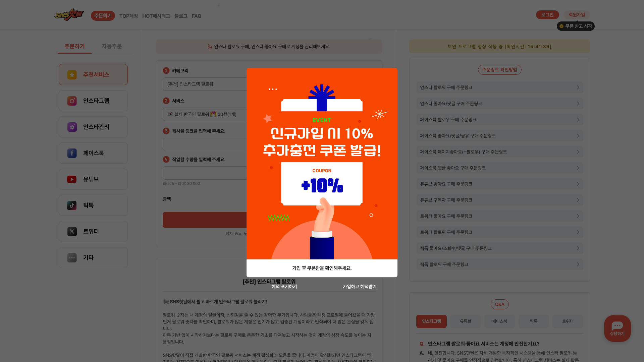Select the 기타 ellipsis icon

72,258
